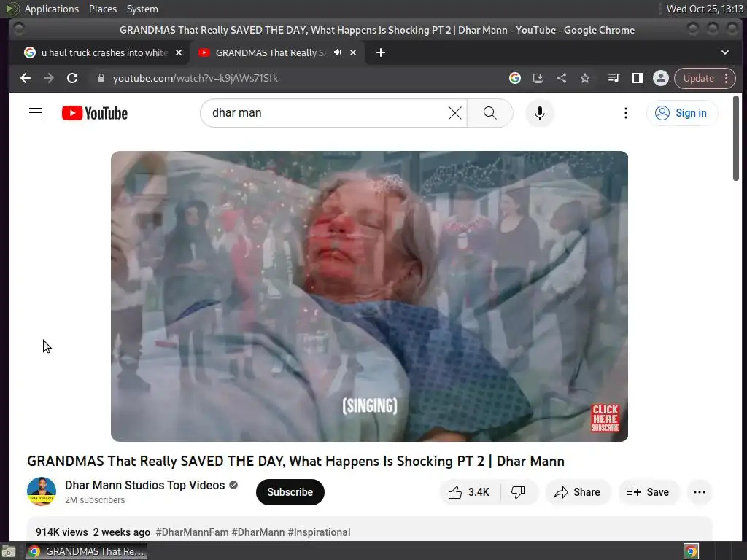This screenshot has height=560, width=747.
Task: Clear the search box with the X icon
Action: [455, 113]
